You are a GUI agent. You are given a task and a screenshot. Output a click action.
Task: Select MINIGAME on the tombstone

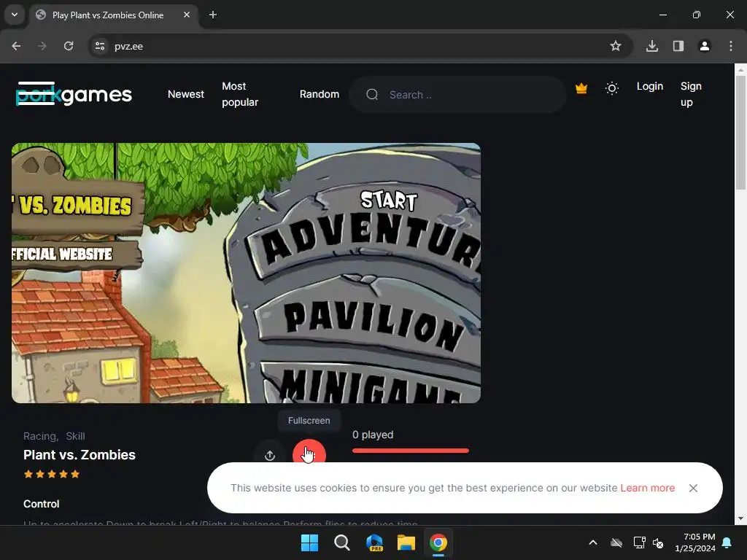point(371,385)
